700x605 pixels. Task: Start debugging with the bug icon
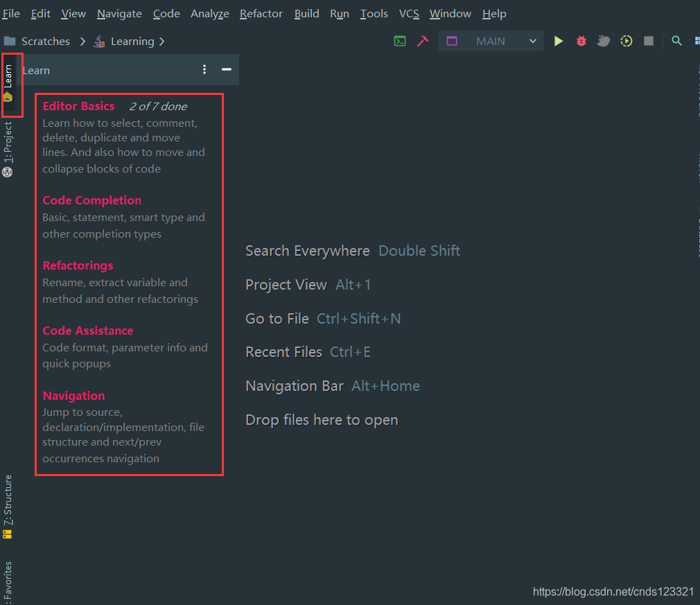[x=581, y=41]
